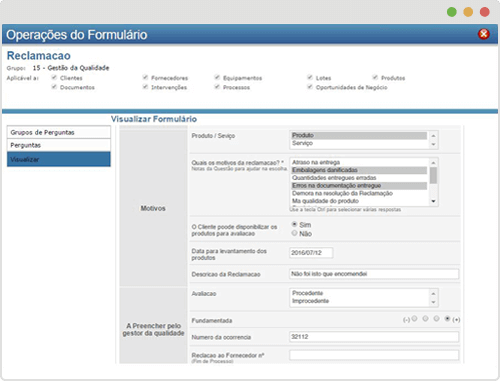Select Procedente in Avaliacao list

pos(359,293)
